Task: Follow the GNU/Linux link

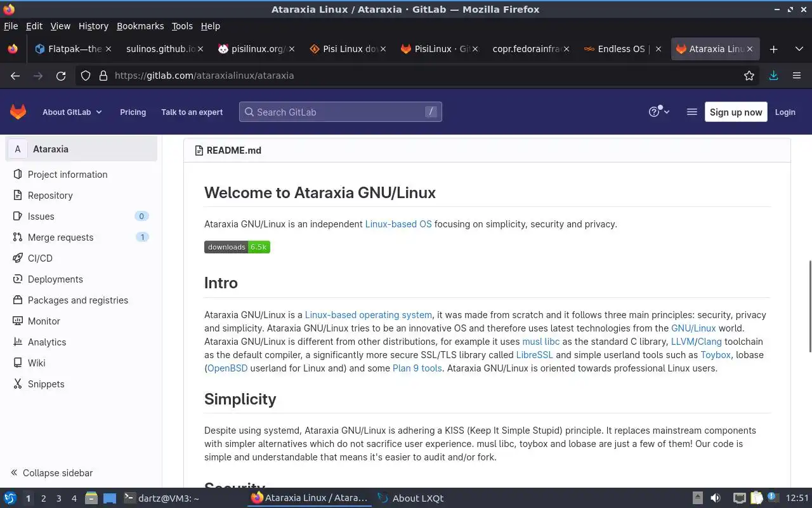Action: (693, 328)
